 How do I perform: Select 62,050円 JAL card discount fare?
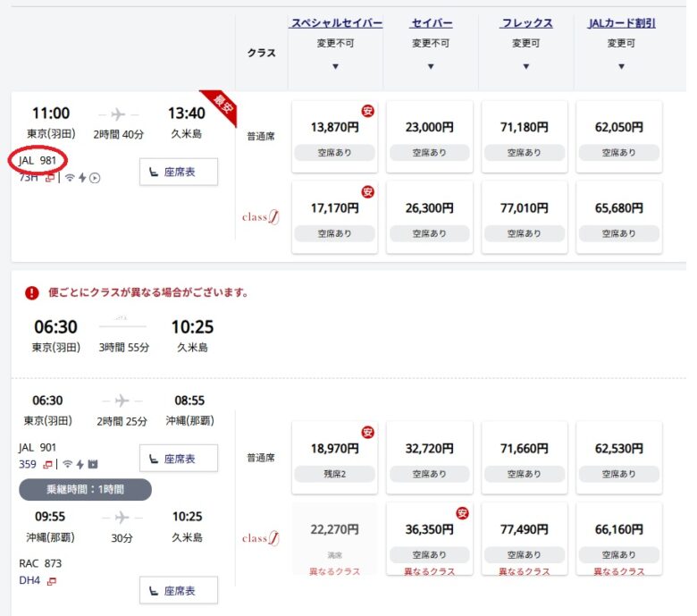pyautogui.click(x=619, y=137)
